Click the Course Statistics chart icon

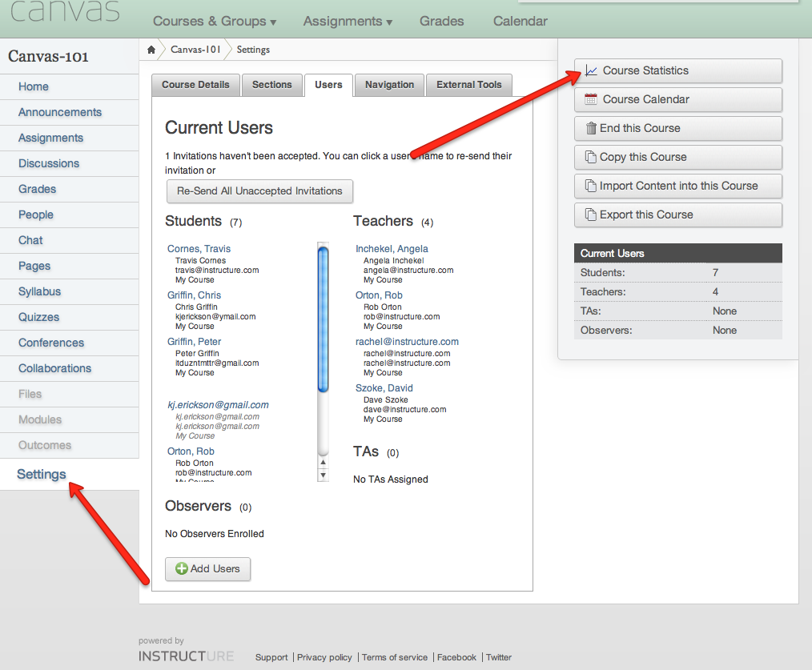click(591, 70)
